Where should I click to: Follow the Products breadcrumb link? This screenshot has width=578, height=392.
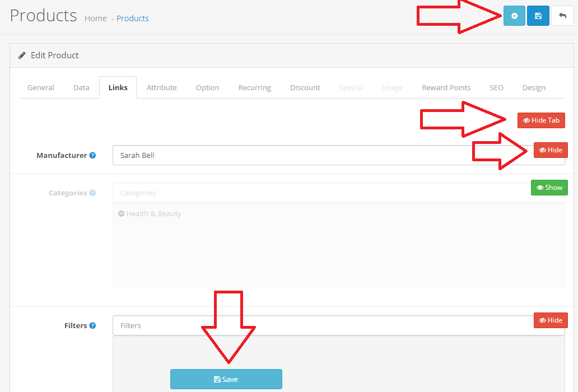133,18
